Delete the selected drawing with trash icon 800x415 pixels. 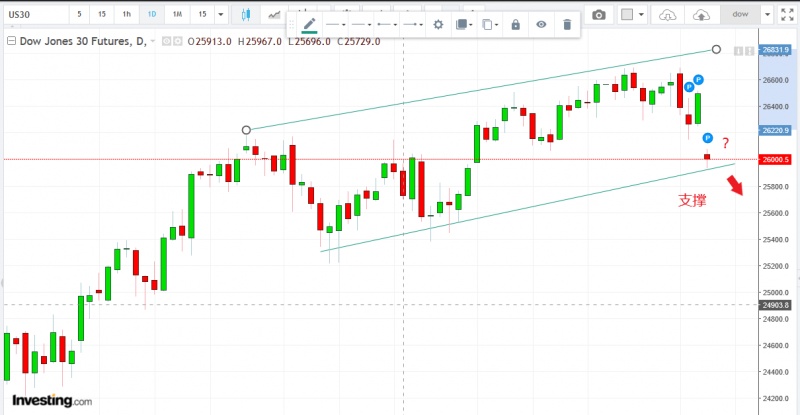567,24
